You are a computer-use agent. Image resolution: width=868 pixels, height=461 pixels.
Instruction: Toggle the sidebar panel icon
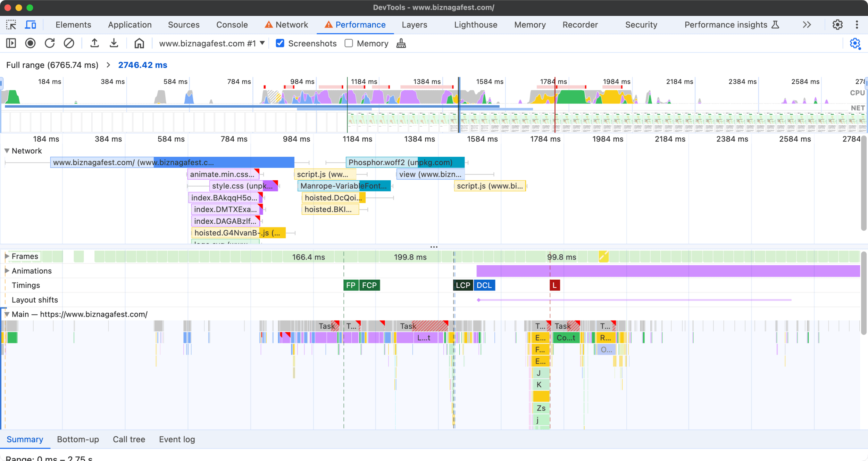11,43
